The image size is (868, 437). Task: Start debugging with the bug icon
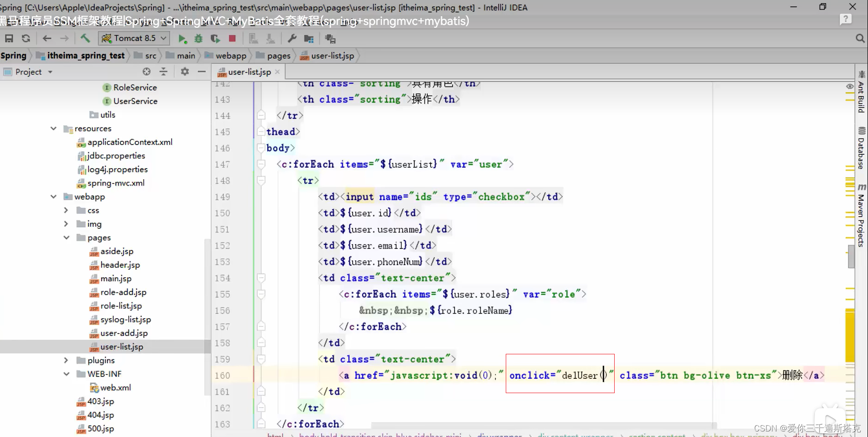198,38
